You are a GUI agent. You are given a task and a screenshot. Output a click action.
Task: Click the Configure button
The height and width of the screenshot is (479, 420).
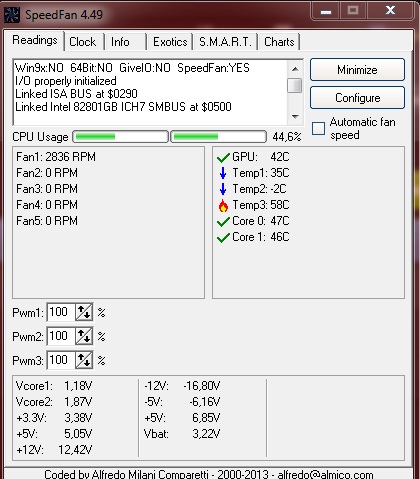(x=357, y=98)
